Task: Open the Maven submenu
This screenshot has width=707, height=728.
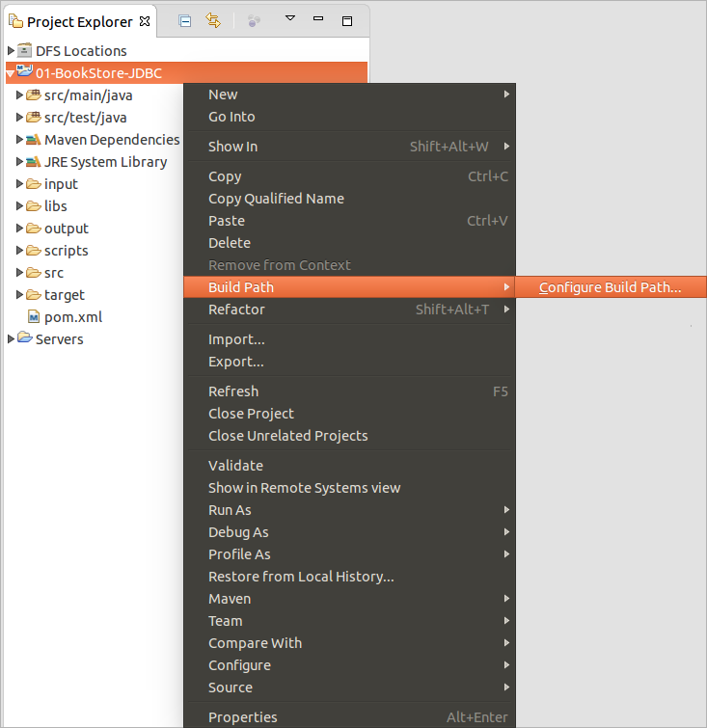Action: pos(350,599)
